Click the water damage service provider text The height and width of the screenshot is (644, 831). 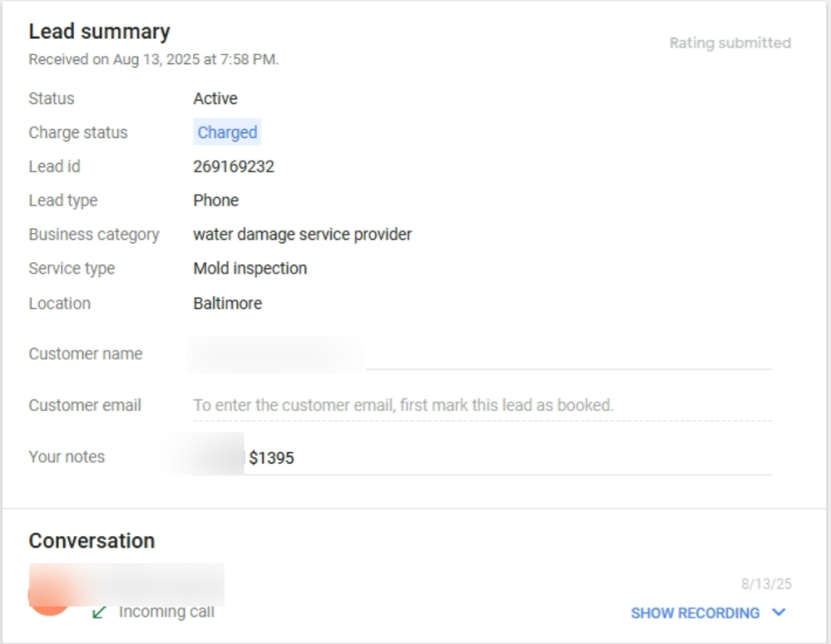coord(302,234)
